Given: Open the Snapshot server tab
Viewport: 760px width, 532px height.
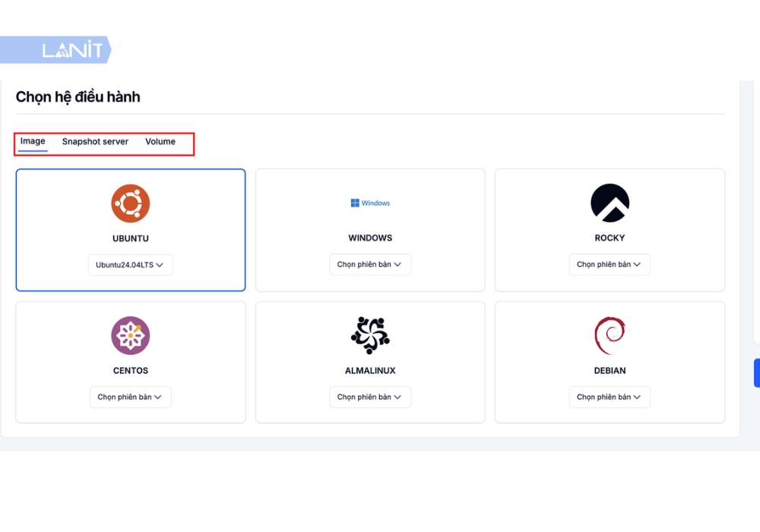Looking at the screenshot, I should tap(95, 141).
